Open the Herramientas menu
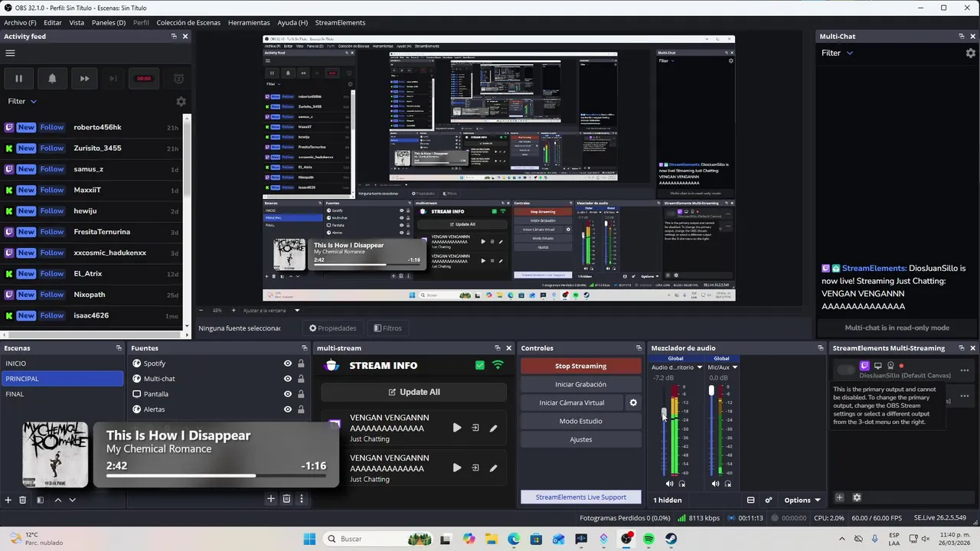 coord(249,22)
